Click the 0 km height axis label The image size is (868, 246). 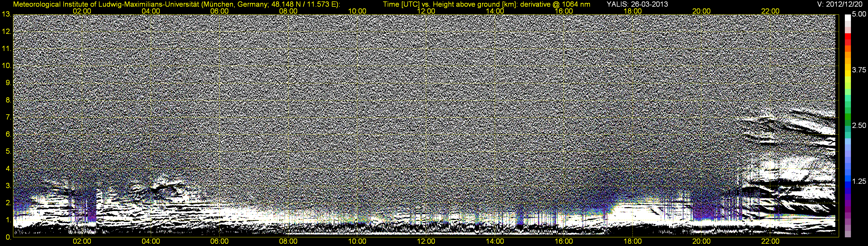tap(8, 237)
